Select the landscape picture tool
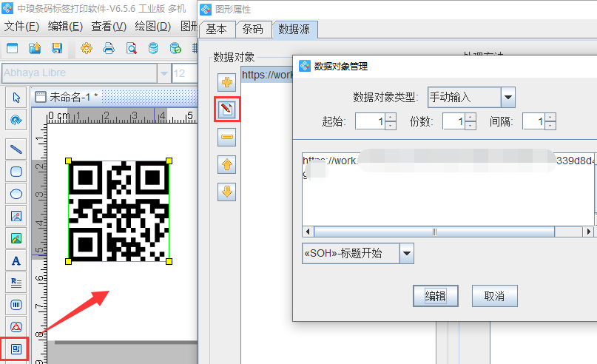This screenshot has width=597, height=364. (16, 238)
